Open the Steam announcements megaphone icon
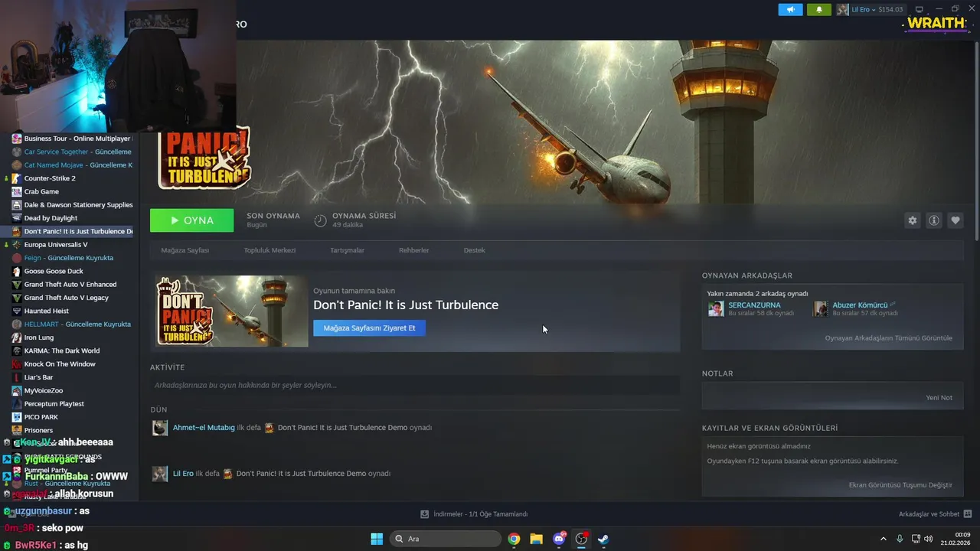This screenshot has width=980, height=551. (790, 9)
